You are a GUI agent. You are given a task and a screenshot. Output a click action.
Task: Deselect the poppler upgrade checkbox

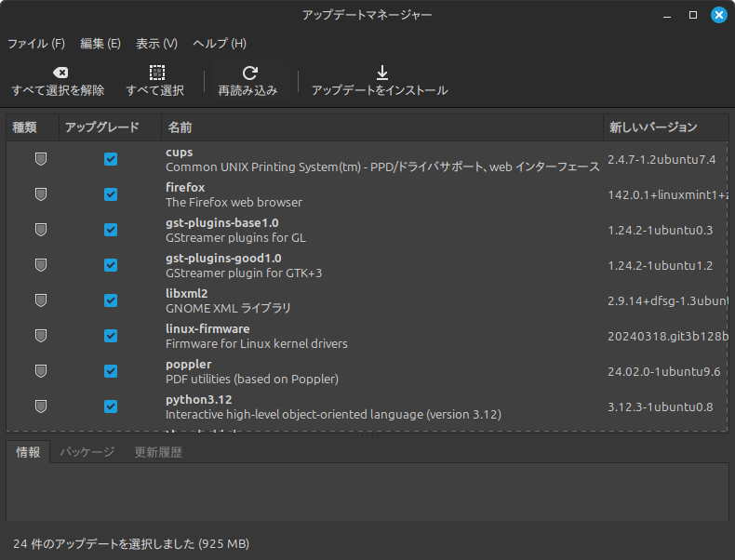point(111,371)
